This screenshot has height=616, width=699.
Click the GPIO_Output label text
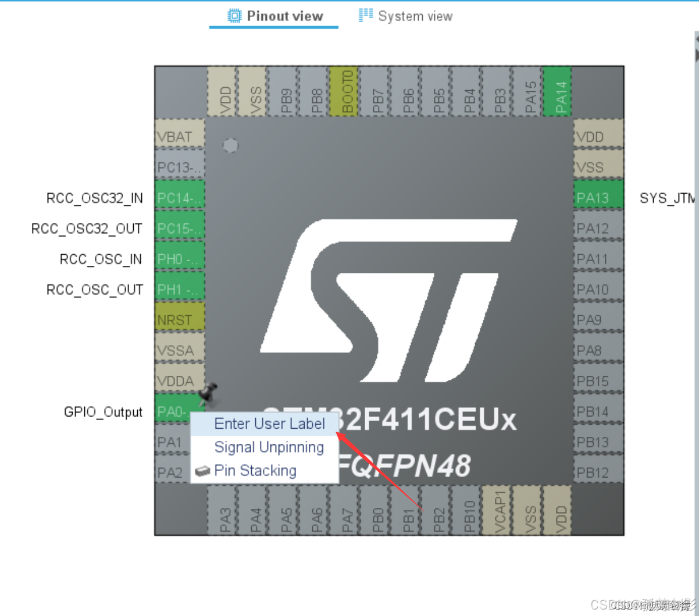[103, 412]
